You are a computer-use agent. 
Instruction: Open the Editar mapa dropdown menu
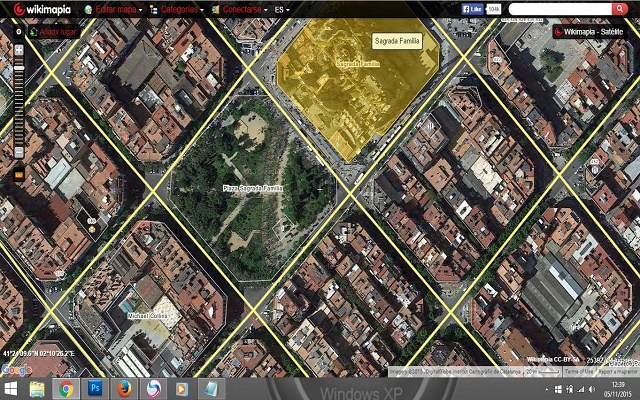(114, 9)
